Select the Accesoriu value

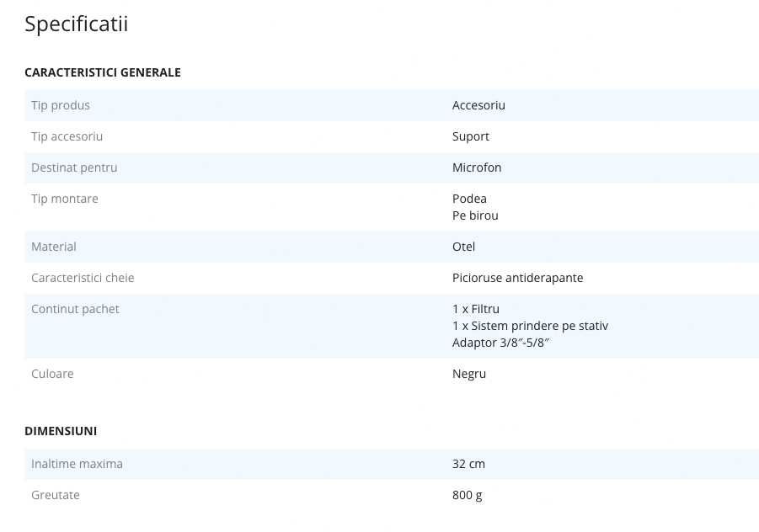pyautogui.click(x=478, y=105)
